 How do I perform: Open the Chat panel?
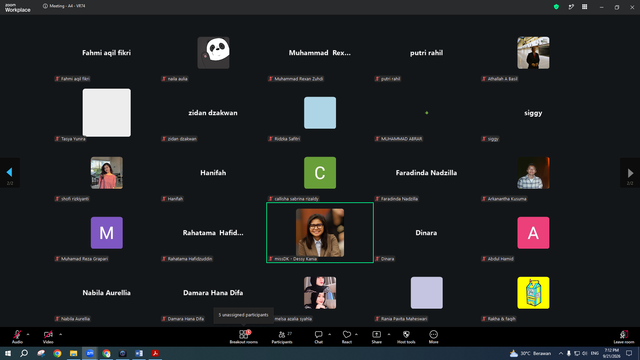click(318, 337)
